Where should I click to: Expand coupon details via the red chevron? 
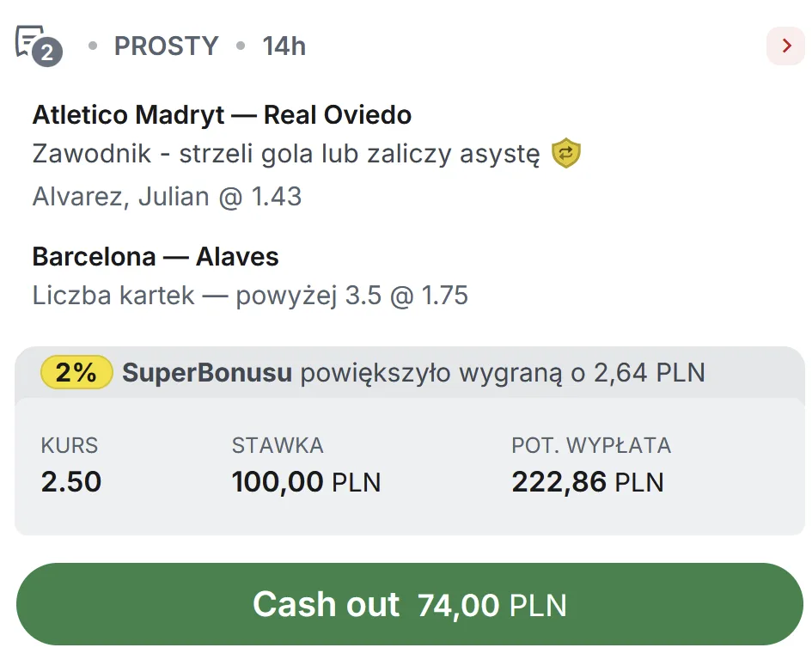point(786,46)
